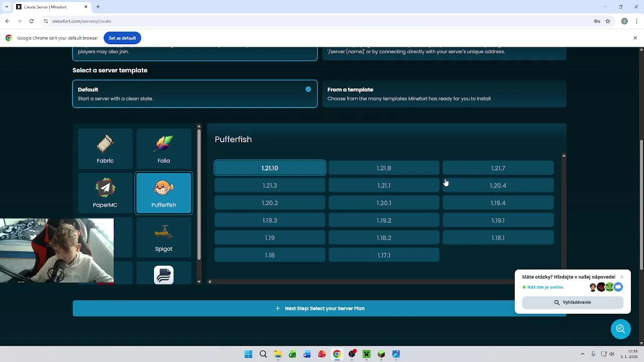Select the Spigot server software
The height and width of the screenshot is (362, 644).
pyautogui.click(x=164, y=237)
